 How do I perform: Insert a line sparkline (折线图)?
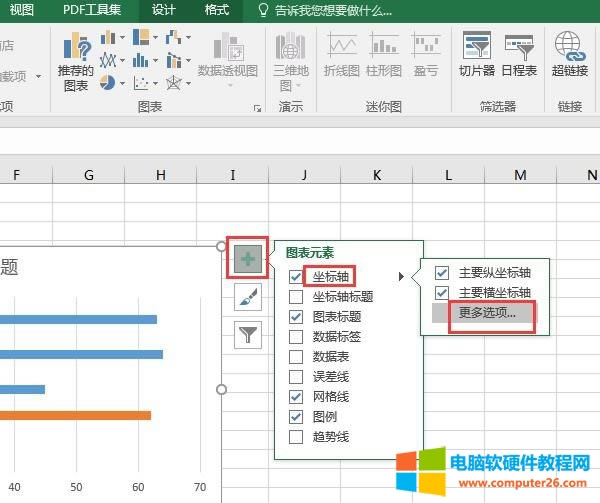pyautogui.click(x=342, y=56)
